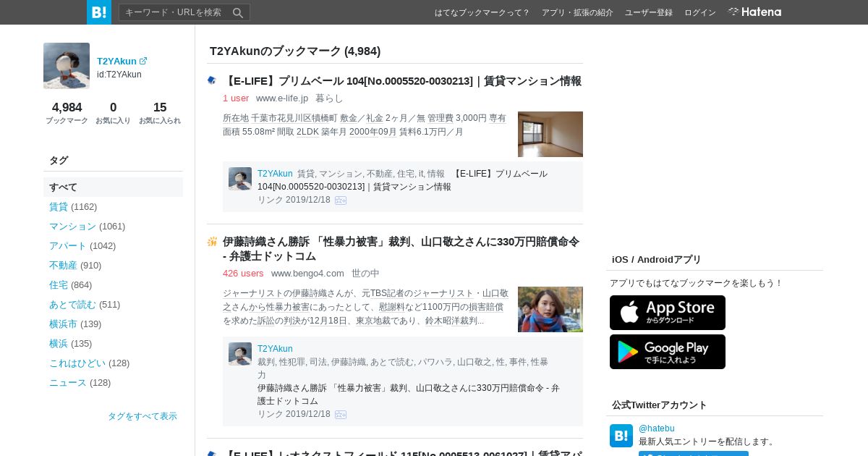This screenshot has width=868, height=456.
Task: Click 慰謝料 keyword in article summary
Action: click(393, 307)
